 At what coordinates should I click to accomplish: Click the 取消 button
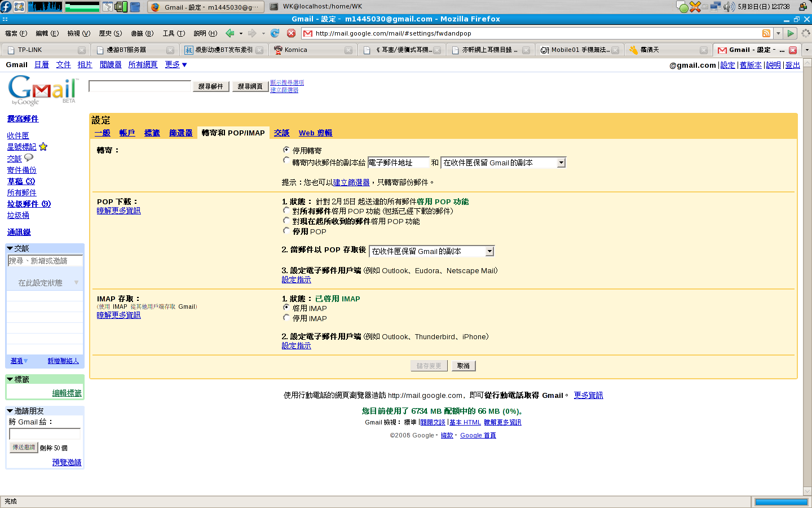pyautogui.click(x=464, y=366)
